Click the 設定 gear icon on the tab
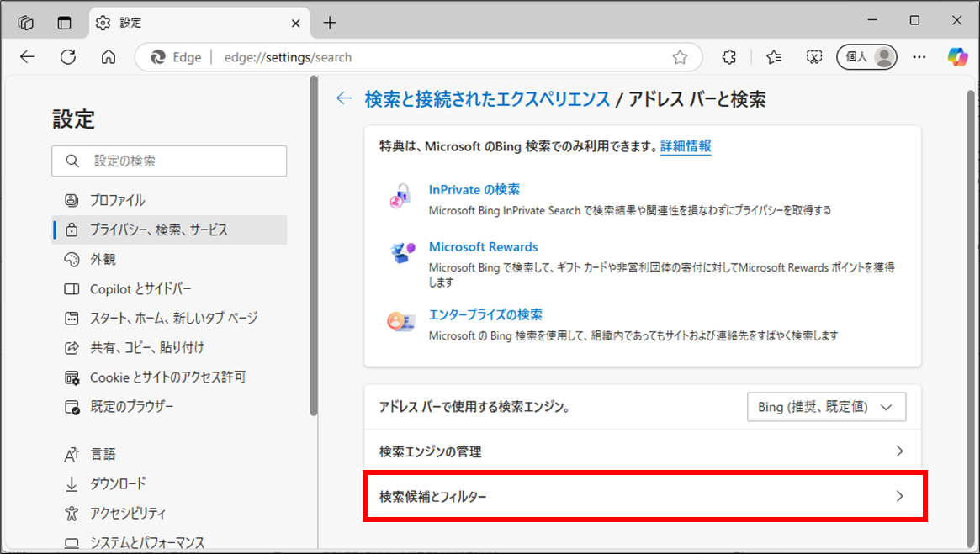Image resolution: width=980 pixels, height=554 pixels. [x=103, y=23]
